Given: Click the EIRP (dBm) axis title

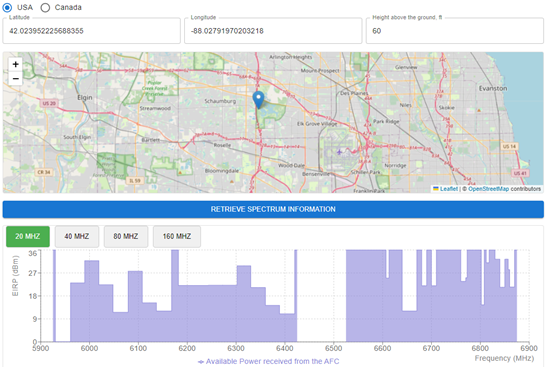Looking at the screenshot, I should [x=15, y=276].
